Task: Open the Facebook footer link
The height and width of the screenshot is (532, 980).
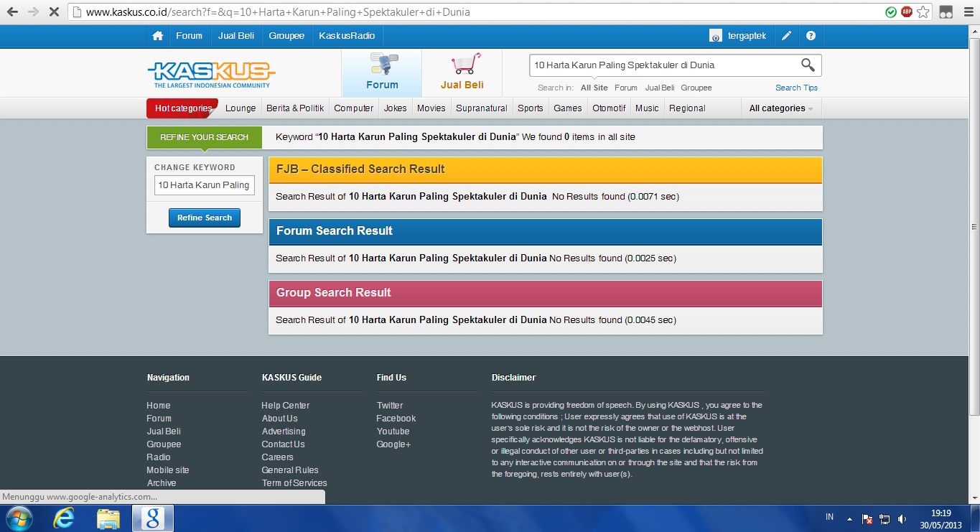Action: point(396,419)
